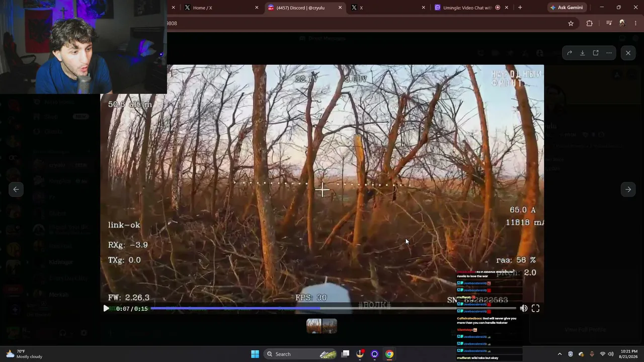The image size is (644, 362).
Task: Open the video in browser icon
Action: (x=596, y=53)
